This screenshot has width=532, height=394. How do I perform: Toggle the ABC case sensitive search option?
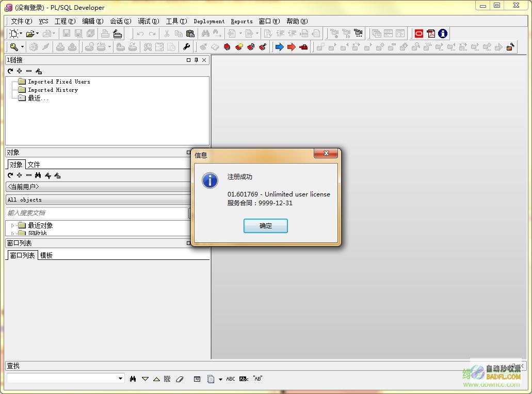coord(231,379)
